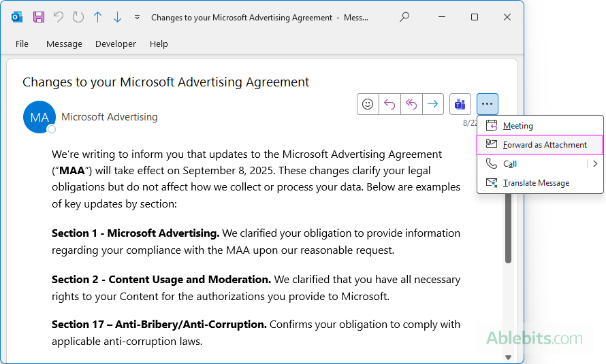Click the MA sender avatar
The image size is (606, 364).
pyautogui.click(x=39, y=117)
